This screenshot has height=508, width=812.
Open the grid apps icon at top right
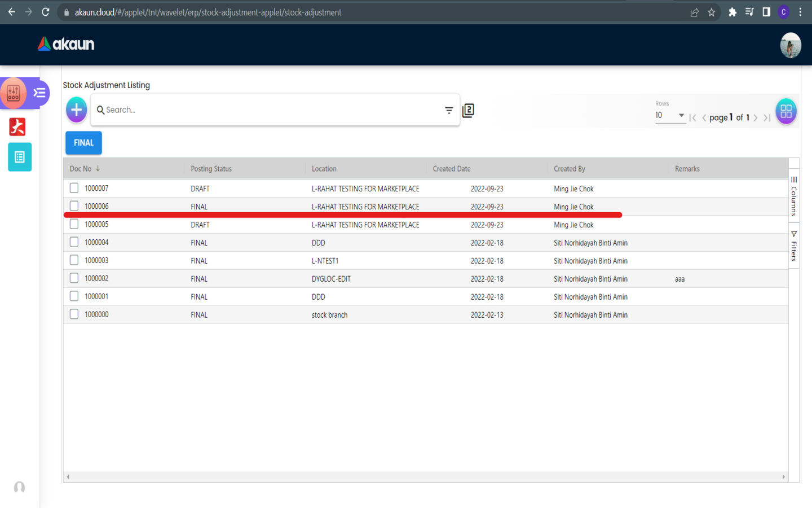[x=785, y=111]
